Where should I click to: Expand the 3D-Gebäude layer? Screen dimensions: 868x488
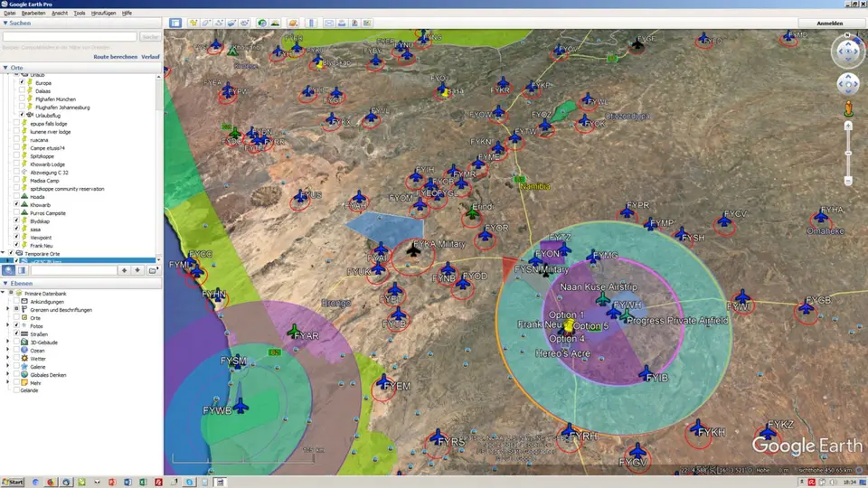pos(8,342)
